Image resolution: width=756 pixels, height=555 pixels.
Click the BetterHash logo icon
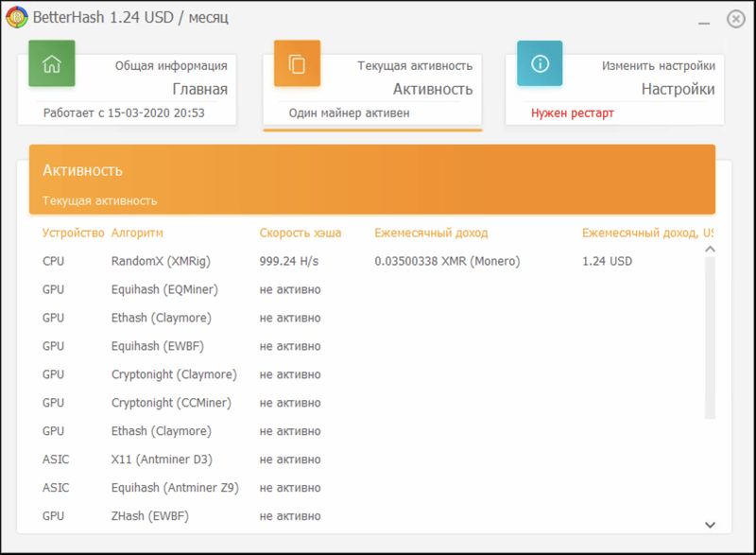pos(17,18)
